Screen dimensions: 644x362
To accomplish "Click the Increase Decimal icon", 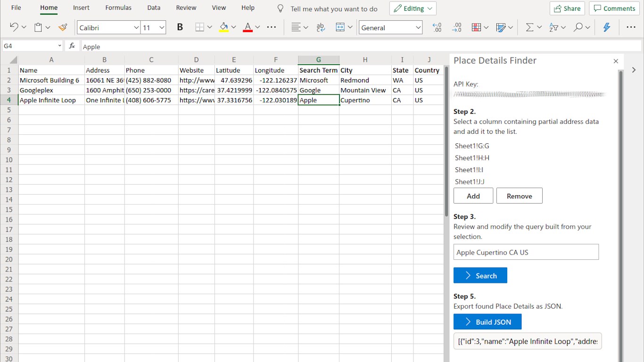I will 437,27.
